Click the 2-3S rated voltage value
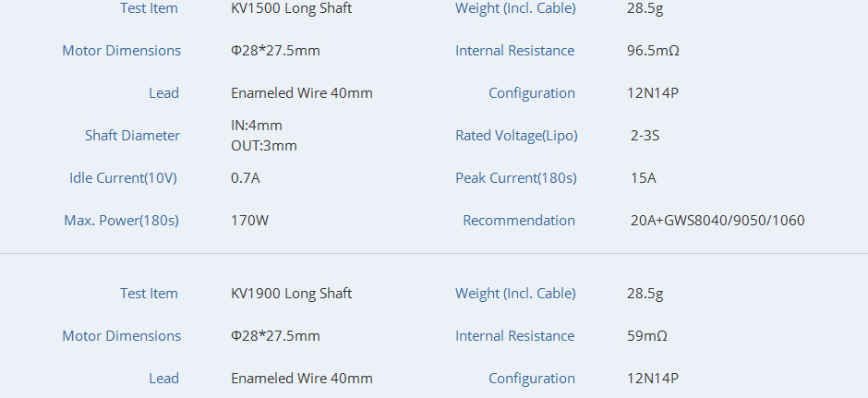Viewport: 868px width, 398px height. 645,136
